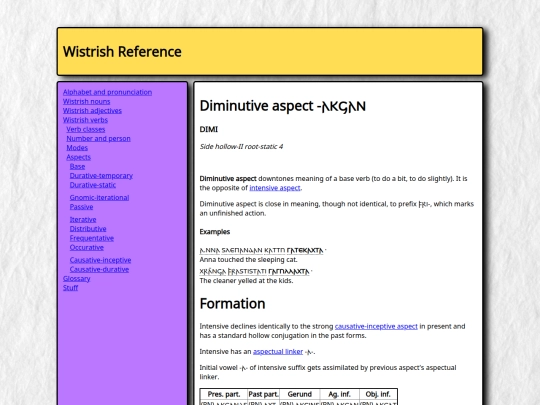Open the Causative-durative sidebar link
The image size is (540, 405).
(x=100, y=269)
